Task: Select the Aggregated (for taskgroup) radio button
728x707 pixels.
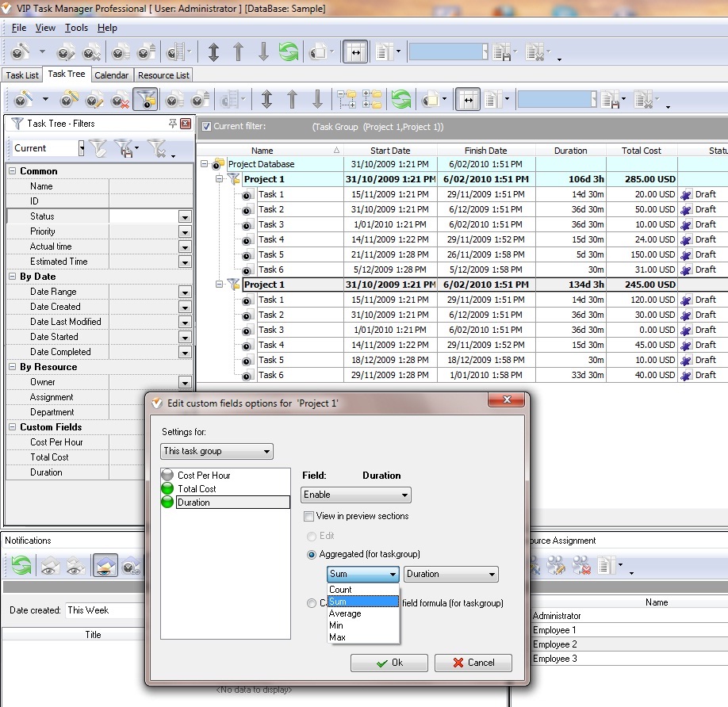Action: pos(312,554)
